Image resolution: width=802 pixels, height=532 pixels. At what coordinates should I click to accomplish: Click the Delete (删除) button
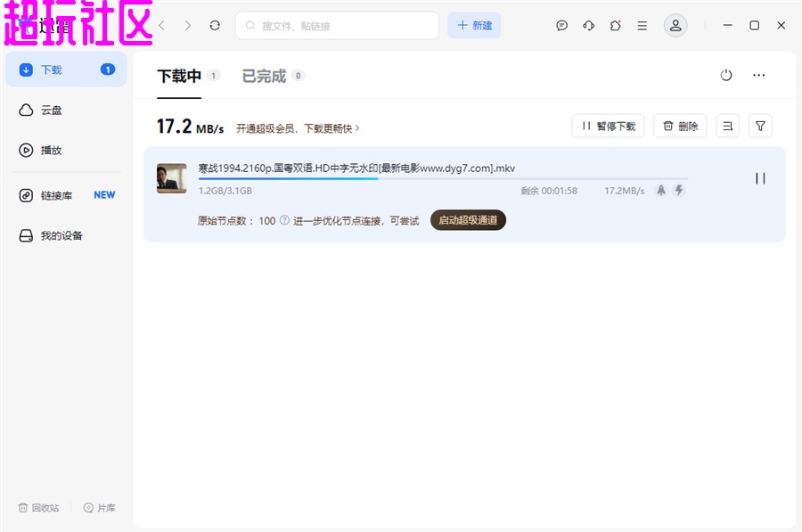tap(680, 126)
